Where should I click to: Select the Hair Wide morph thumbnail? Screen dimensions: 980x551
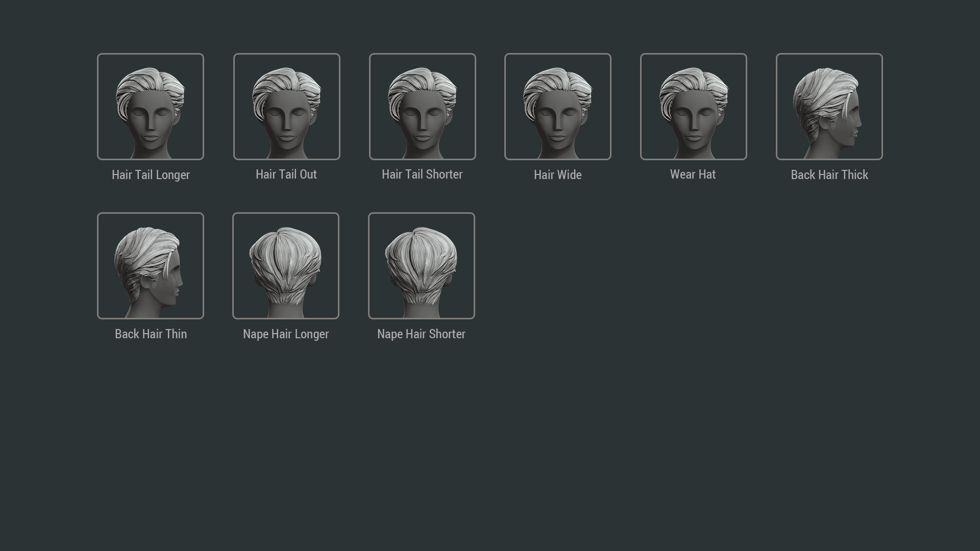pyautogui.click(x=558, y=107)
